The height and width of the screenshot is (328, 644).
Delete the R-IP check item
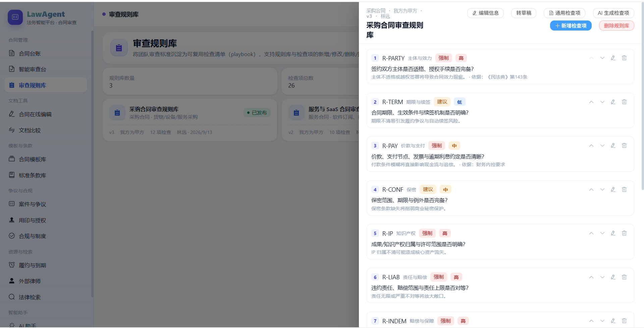point(624,233)
